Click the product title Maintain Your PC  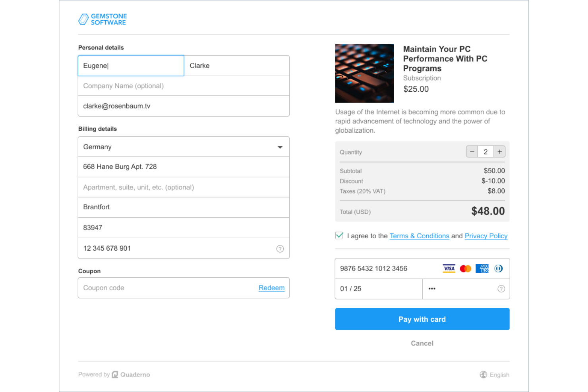point(445,59)
